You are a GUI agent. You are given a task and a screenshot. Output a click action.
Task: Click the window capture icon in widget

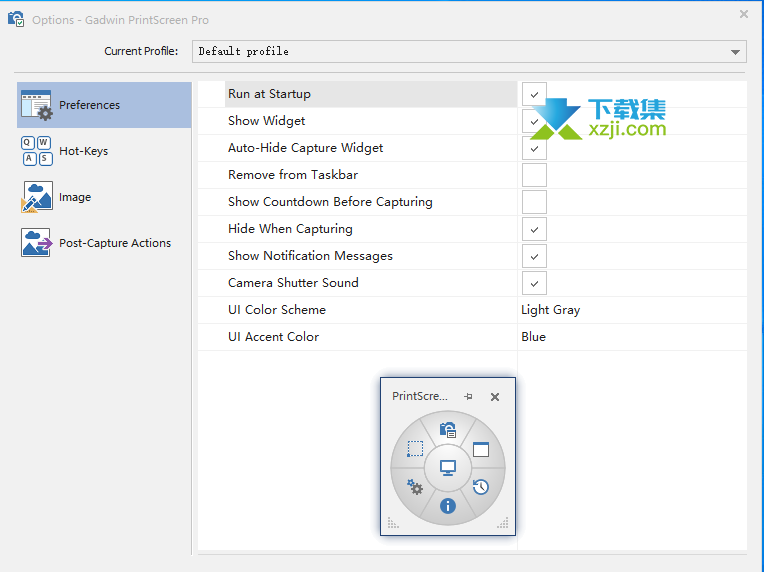(480, 449)
